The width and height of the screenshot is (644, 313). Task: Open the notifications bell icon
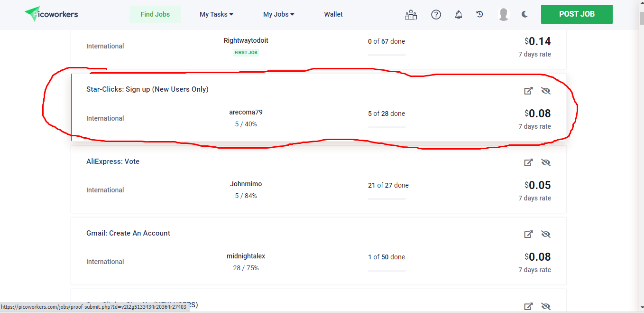click(x=459, y=15)
